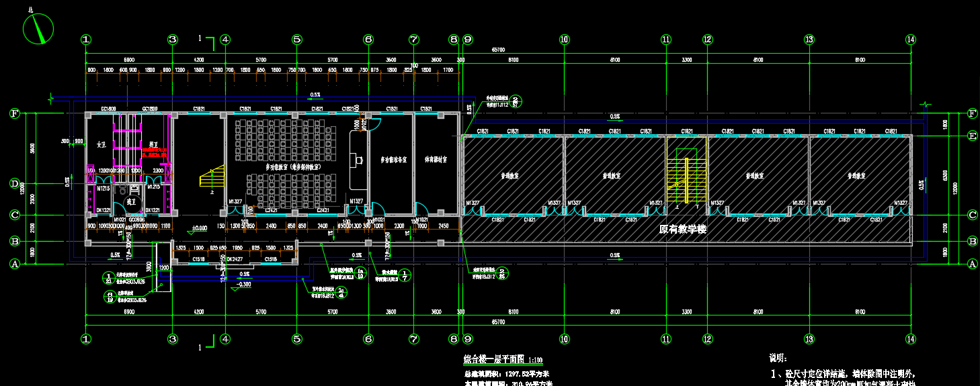Viewport: 980px width, 386px height.
Task: Click top grid bubble number 1
Action: click(86, 40)
